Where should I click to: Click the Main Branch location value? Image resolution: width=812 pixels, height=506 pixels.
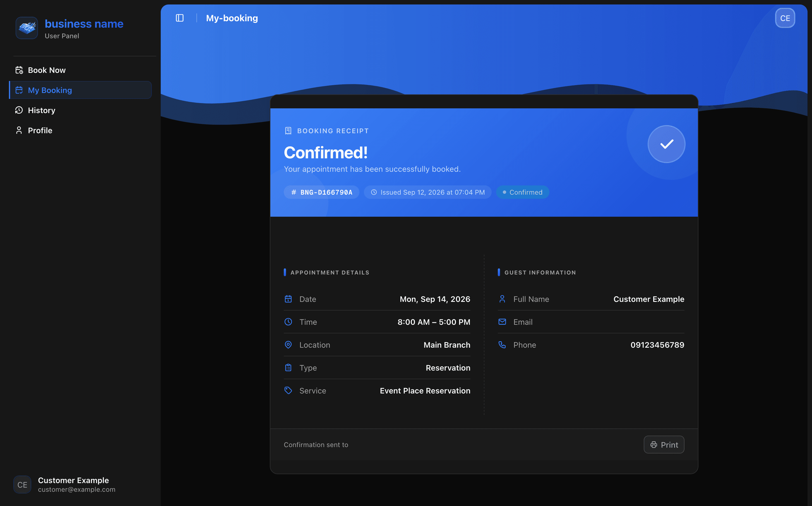click(x=447, y=345)
